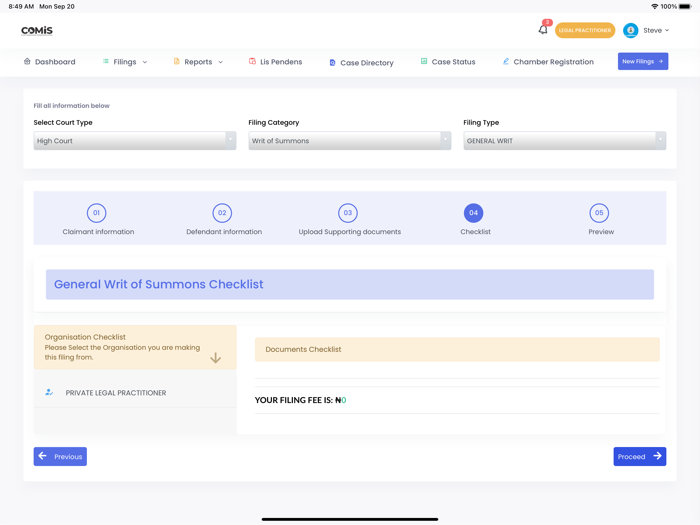700x525 pixels.
Task: Click the COMIS logo
Action: click(37, 30)
